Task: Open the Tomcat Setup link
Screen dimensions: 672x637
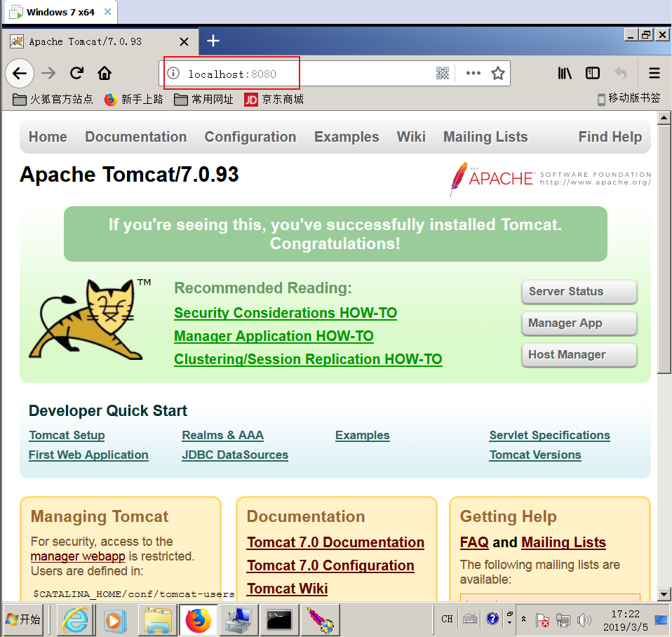Action: [67, 435]
